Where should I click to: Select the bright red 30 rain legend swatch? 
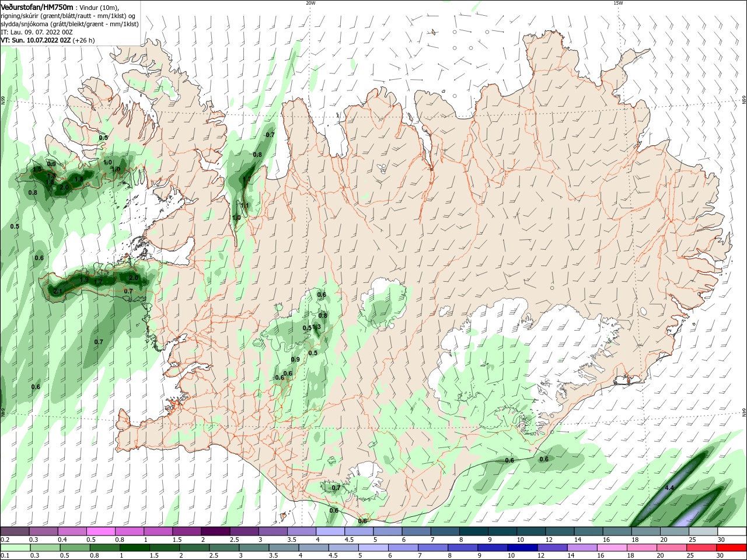(x=732, y=548)
